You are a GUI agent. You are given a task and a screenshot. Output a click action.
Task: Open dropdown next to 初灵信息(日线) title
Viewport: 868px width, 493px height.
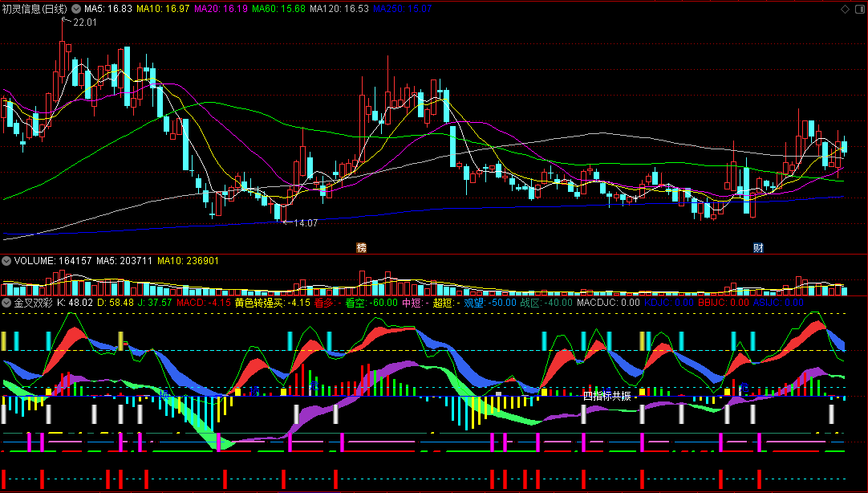(76, 9)
